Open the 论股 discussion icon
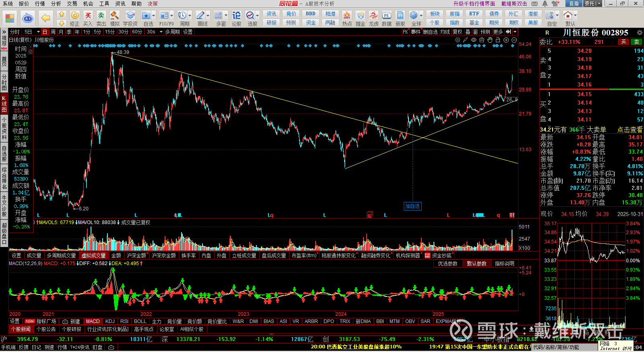 pyautogui.click(x=237, y=19)
